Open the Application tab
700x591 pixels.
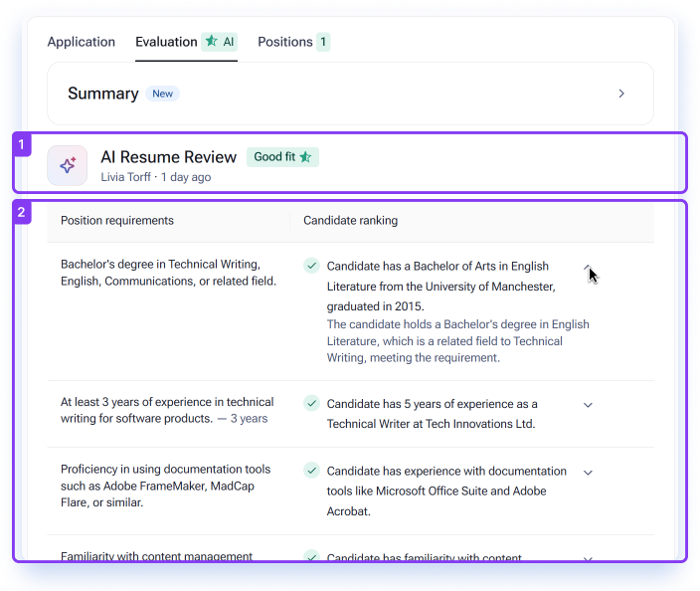[82, 42]
